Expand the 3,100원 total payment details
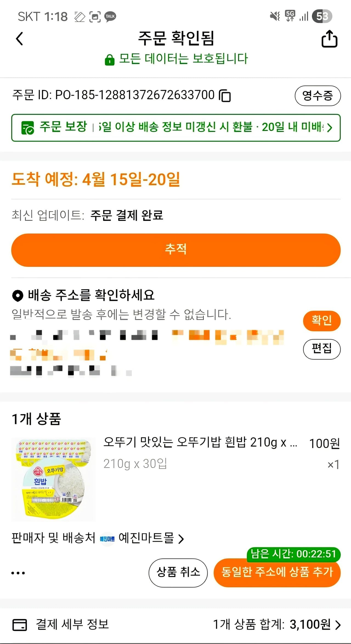The height and width of the screenshot is (644, 351). tap(338, 625)
